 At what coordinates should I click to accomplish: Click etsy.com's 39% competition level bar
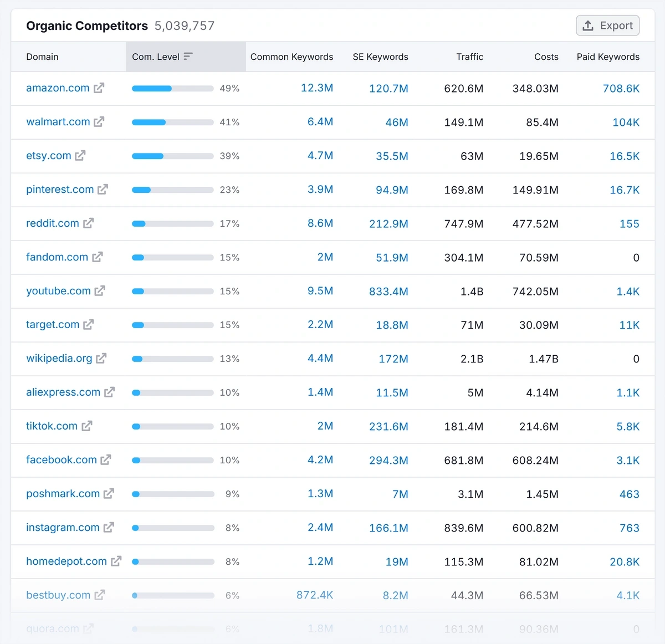[173, 156]
